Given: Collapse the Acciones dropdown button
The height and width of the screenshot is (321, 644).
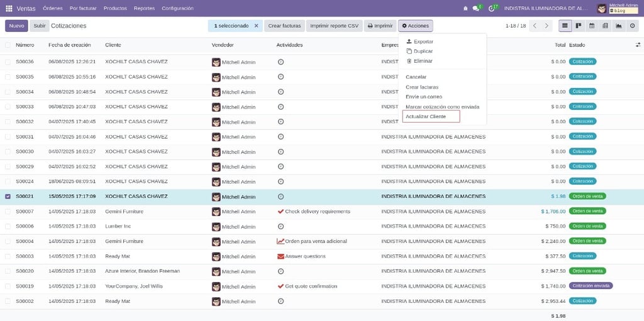Looking at the screenshot, I should (415, 26).
